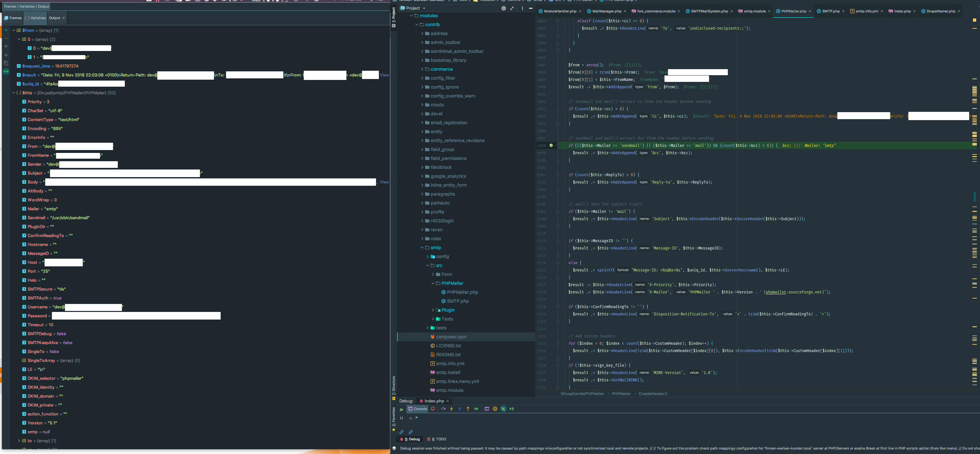Click the Pause Program icon in Debug panel
This screenshot has width=980, height=454.
401,418
